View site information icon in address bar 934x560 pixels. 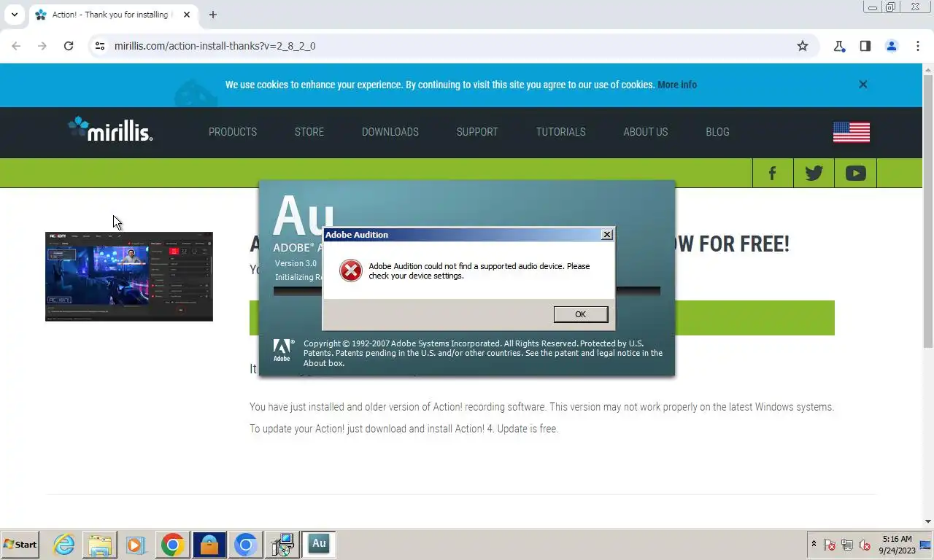coord(100,46)
